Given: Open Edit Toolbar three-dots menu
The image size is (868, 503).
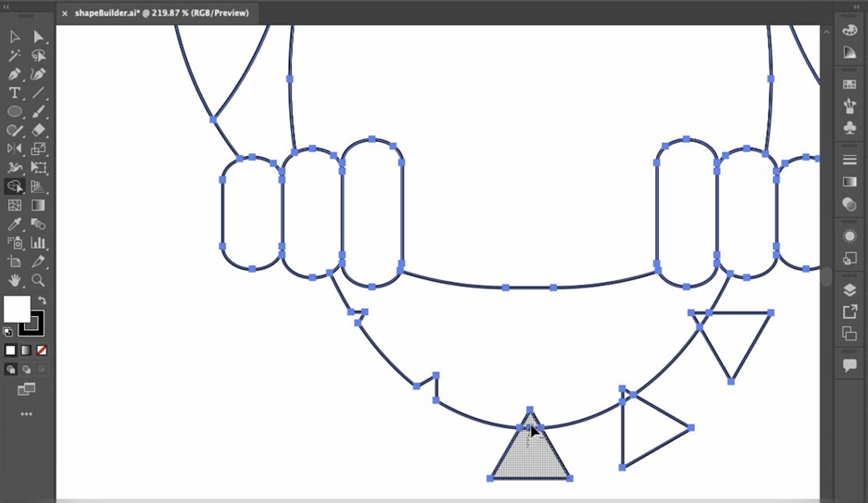Looking at the screenshot, I should (x=26, y=414).
